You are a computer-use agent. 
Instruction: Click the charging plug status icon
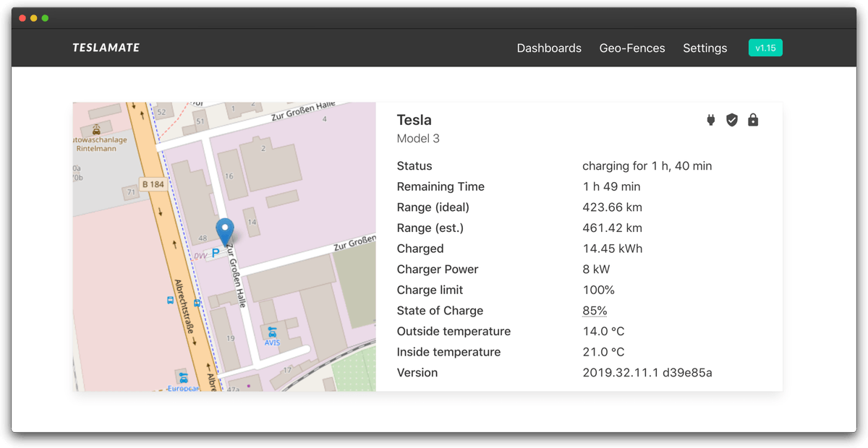(x=711, y=120)
